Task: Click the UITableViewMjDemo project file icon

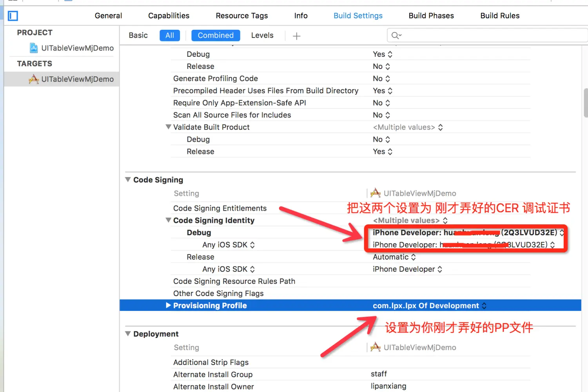Action: tap(34, 48)
